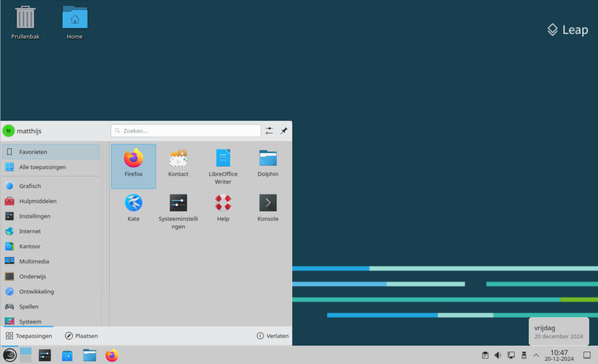The height and width of the screenshot is (364, 598).
Task: Pin the application menu open
Action: 284,130
